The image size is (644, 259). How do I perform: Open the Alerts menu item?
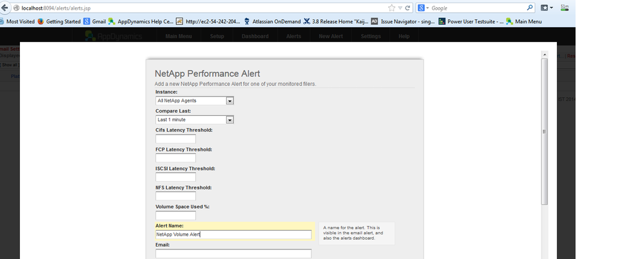(x=293, y=36)
